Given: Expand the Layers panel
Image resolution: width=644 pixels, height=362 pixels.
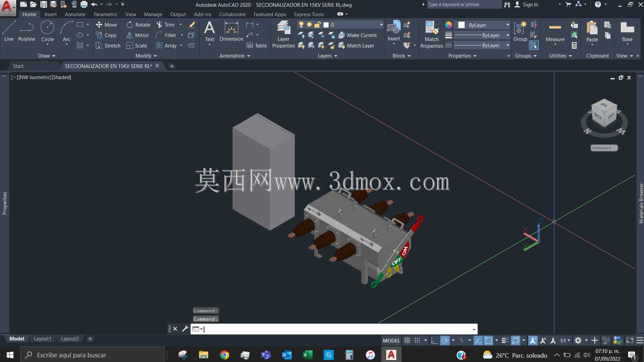Looking at the screenshot, I should tap(327, 56).
